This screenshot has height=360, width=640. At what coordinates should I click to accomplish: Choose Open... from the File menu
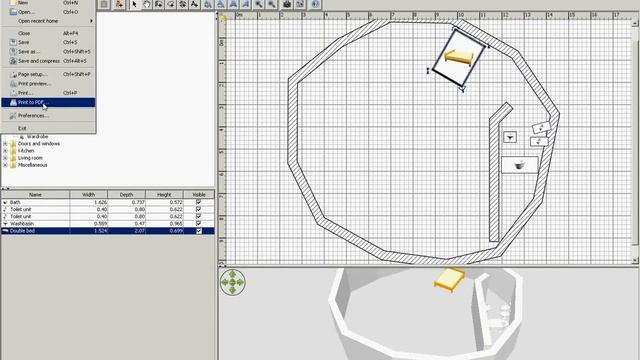pyautogui.click(x=48, y=12)
